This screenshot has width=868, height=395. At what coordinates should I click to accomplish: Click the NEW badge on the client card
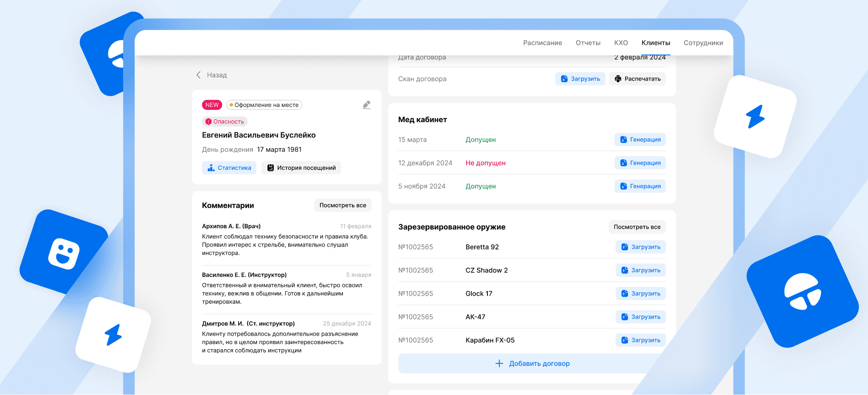(x=212, y=105)
